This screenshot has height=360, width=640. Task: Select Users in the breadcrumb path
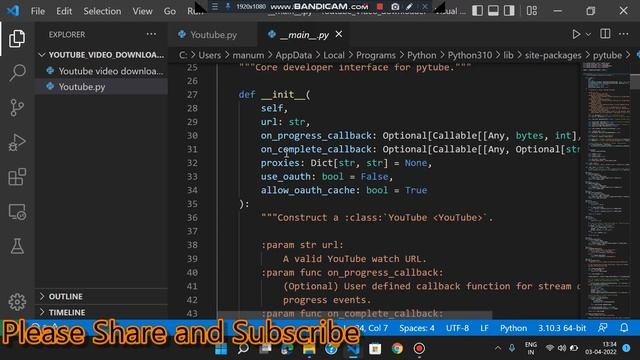(209, 55)
